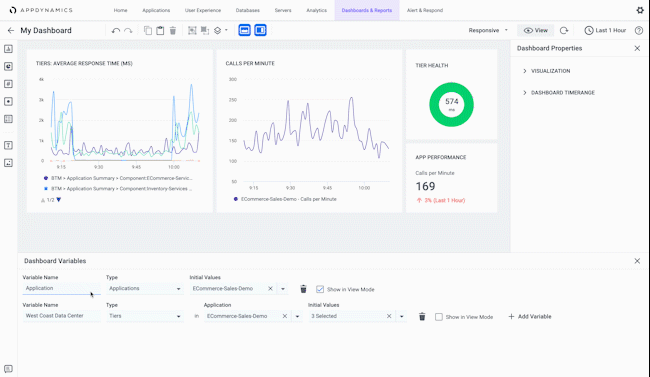Open second row Application dropdown arrow
Image resolution: width=650 pixels, height=377 pixels.
click(297, 316)
